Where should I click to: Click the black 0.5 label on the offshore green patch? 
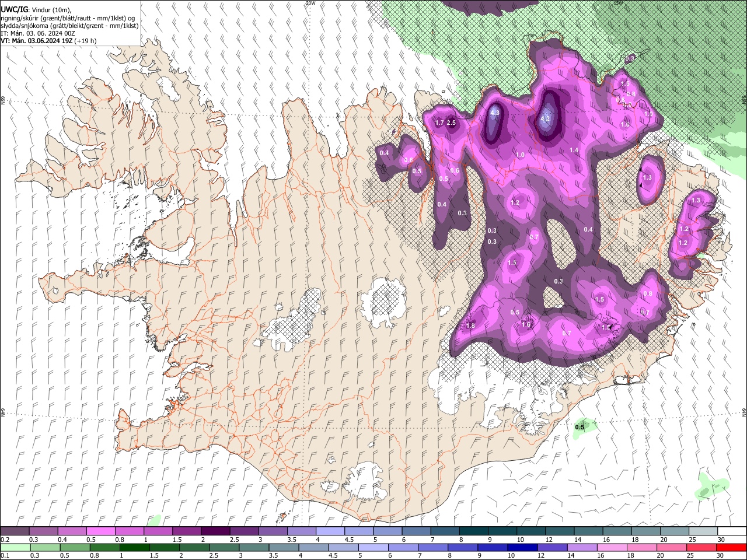click(x=580, y=428)
